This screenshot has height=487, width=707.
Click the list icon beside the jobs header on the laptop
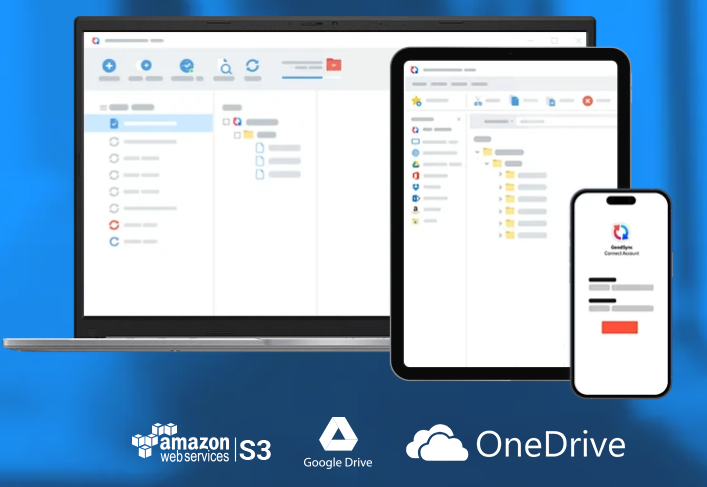click(103, 108)
